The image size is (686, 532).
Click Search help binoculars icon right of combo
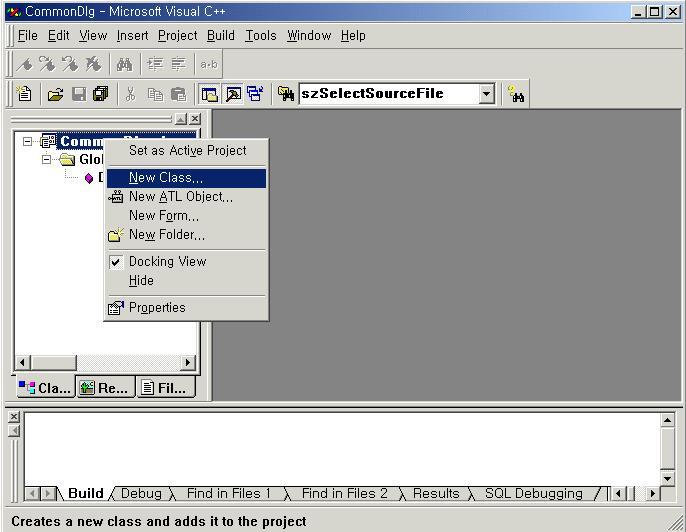pos(516,94)
